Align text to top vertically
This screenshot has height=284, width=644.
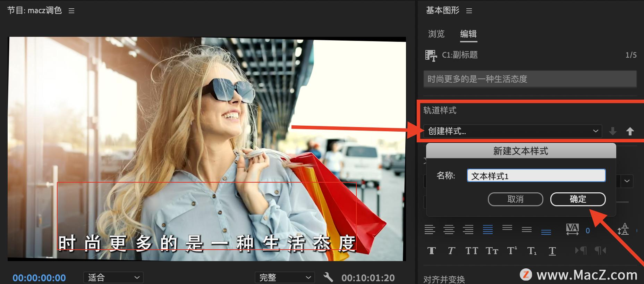click(507, 228)
